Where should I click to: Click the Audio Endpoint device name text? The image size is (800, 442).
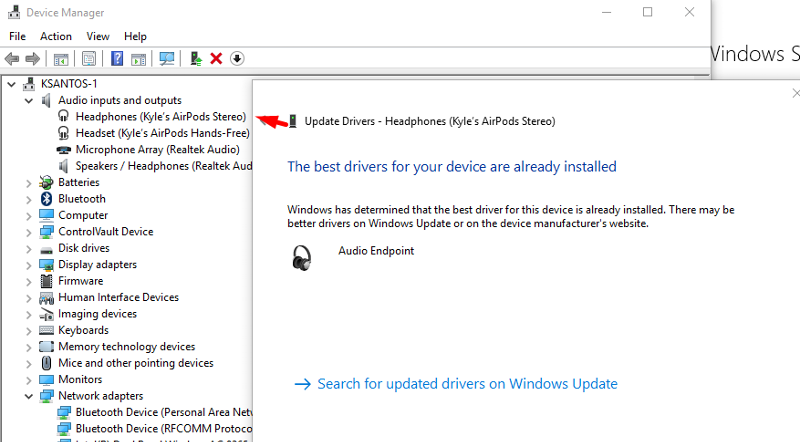(x=376, y=251)
